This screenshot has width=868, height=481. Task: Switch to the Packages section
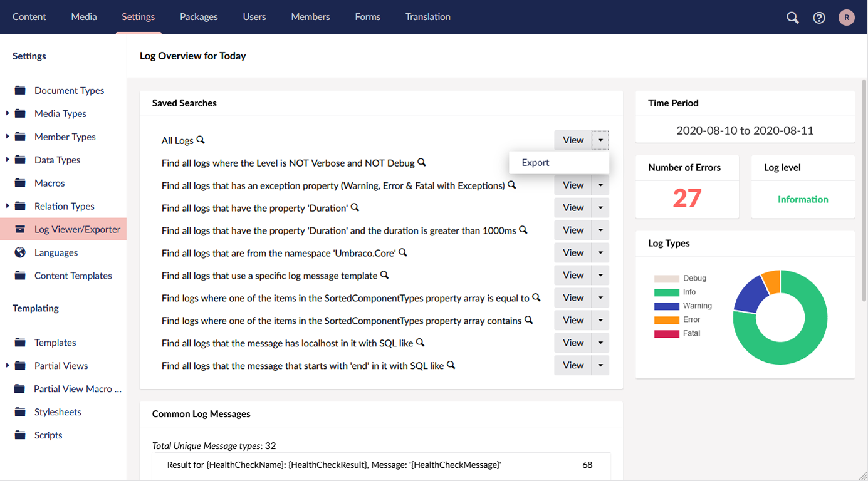tap(199, 17)
